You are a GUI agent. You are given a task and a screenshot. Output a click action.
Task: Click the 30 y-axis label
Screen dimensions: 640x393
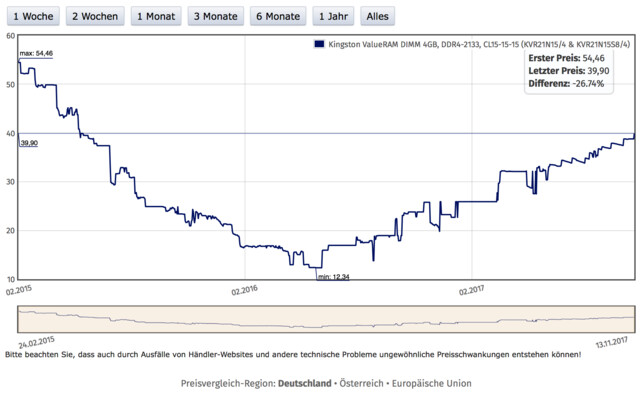tap(10, 182)
